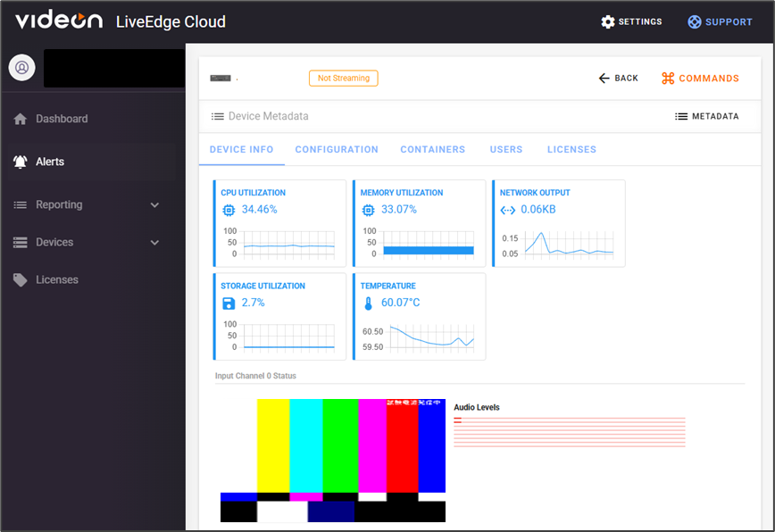This screenshot has height=532, width=775.
Task: Select the Users tab
Action: coord(505,149)
